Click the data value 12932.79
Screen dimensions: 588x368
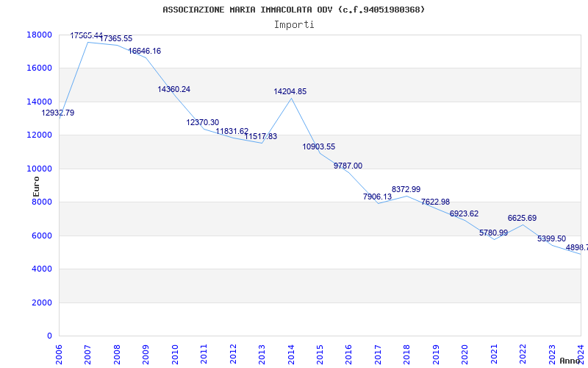pos(58,113)
